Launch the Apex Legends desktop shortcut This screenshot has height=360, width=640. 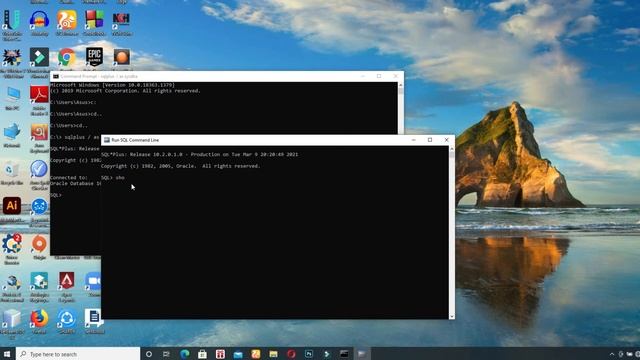tap(67, 280)
